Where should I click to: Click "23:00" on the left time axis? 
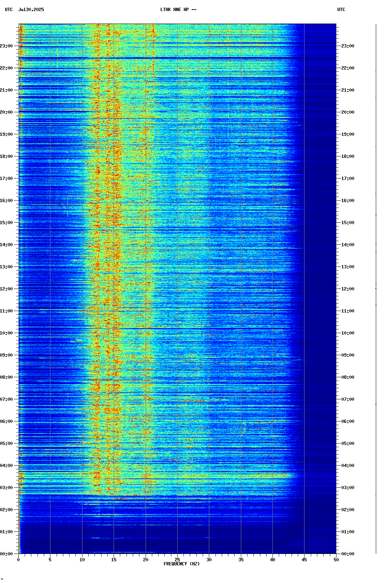click(6, 46)
